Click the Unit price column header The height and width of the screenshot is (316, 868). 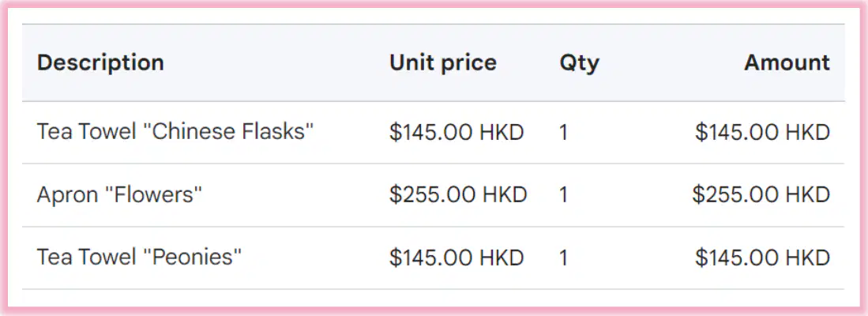[x=443, y=62]
